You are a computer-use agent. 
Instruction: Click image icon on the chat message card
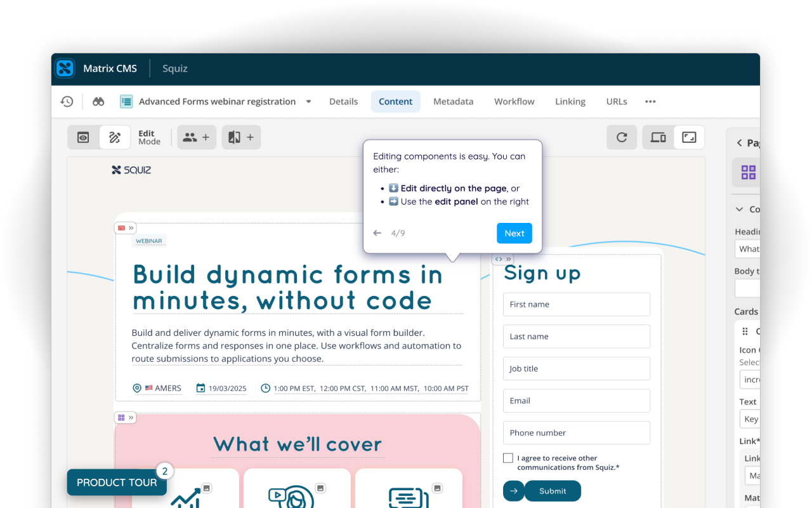click(437, 488)
